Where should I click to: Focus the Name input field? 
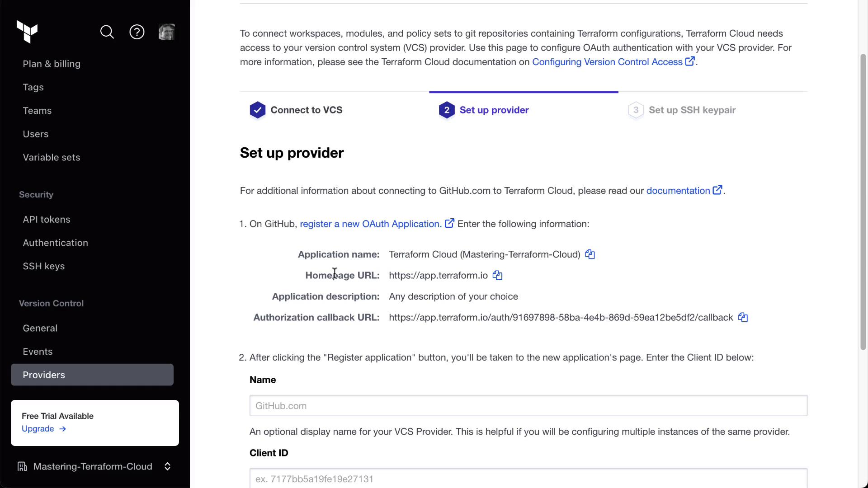[x=528, y=406]
